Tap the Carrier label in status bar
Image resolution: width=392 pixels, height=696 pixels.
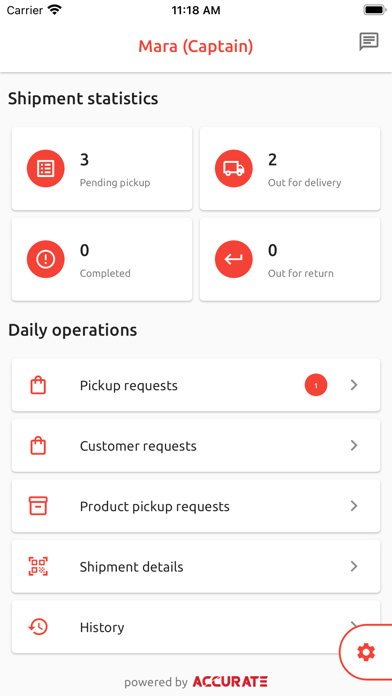coord(25,10)
